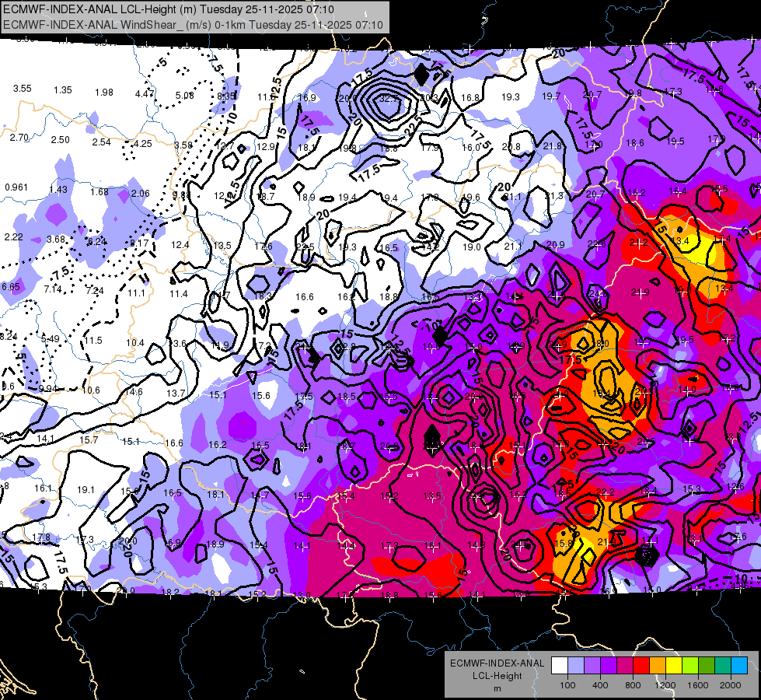Click the '1.68' wind shear value
Image resolution: width=761 pixels, height=700 pixels.
point(99,192)
